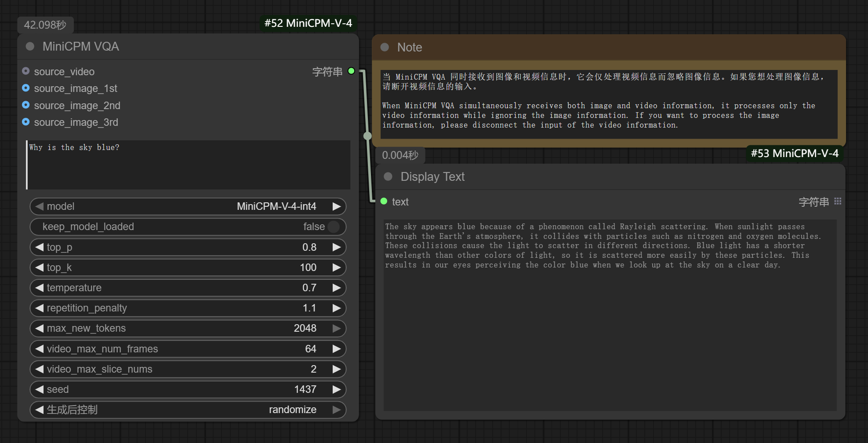Toggle keep_model_loaded switch
Screen dimensions: 868x443
click(334, 227)
